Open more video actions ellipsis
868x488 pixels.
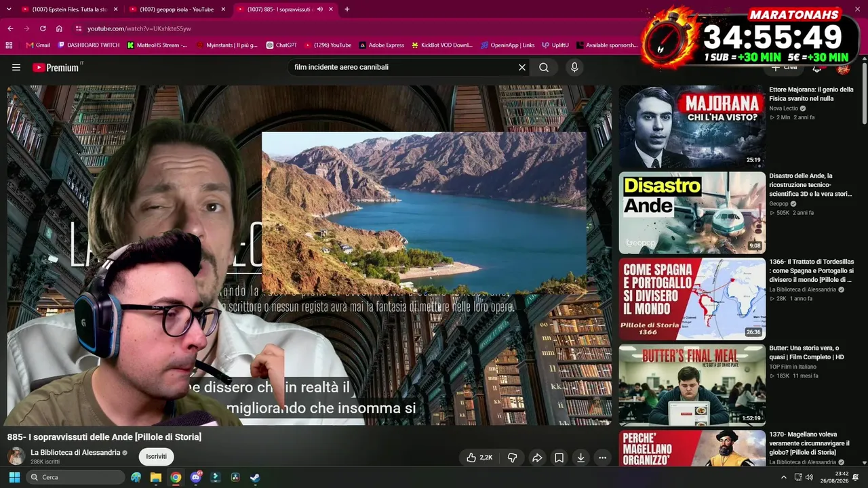(602, 457)
